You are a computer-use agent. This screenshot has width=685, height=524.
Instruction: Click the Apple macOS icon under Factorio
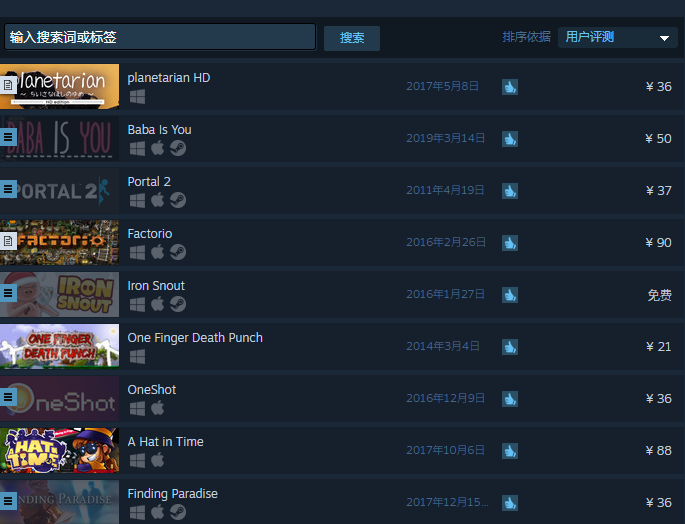coord(158,252)
